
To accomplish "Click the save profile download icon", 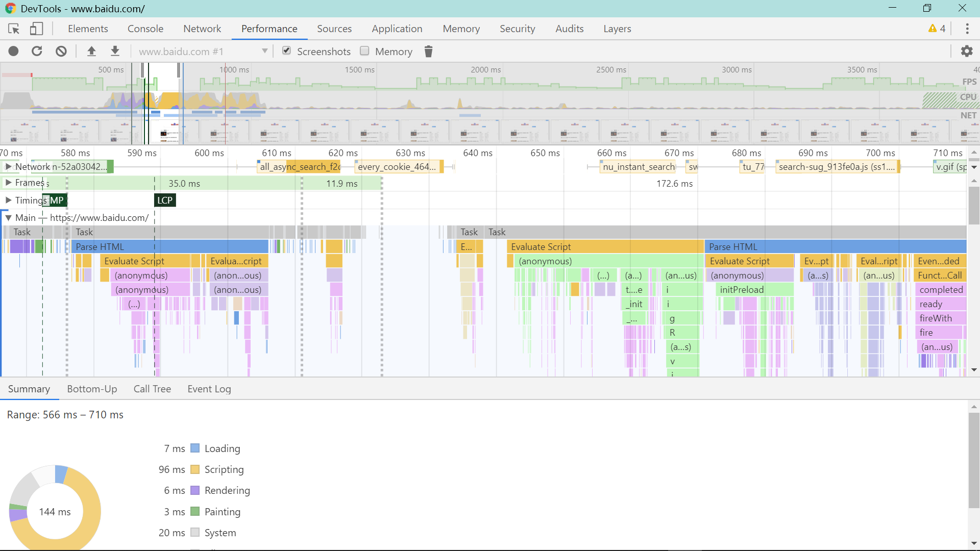I will click(x=115, y=52).
